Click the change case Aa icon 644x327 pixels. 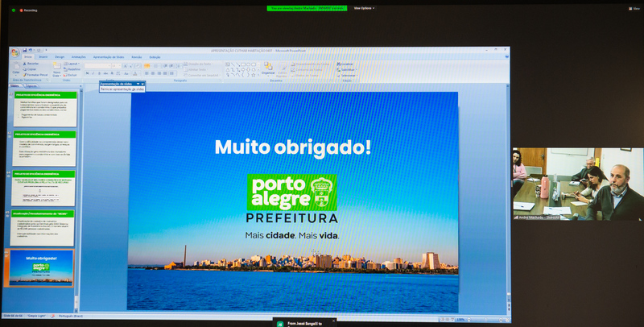[126, 73]
